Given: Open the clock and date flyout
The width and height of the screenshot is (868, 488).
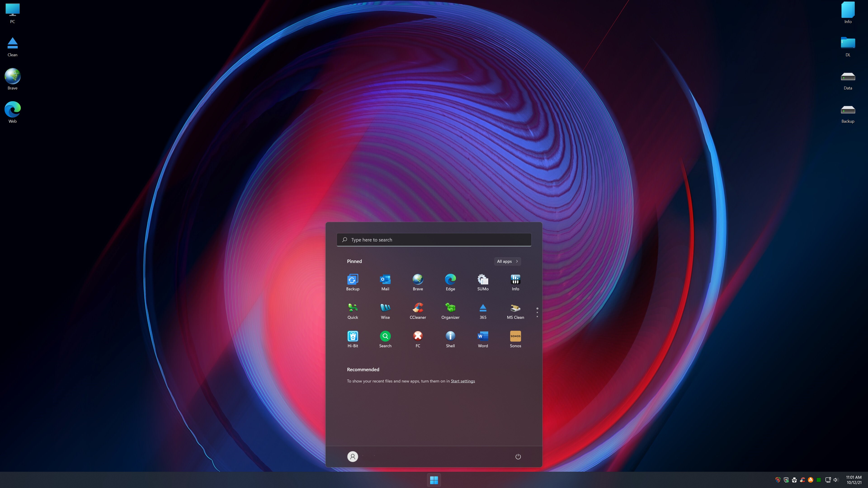Looking at the screenshot, I should (x=854, y=480).
